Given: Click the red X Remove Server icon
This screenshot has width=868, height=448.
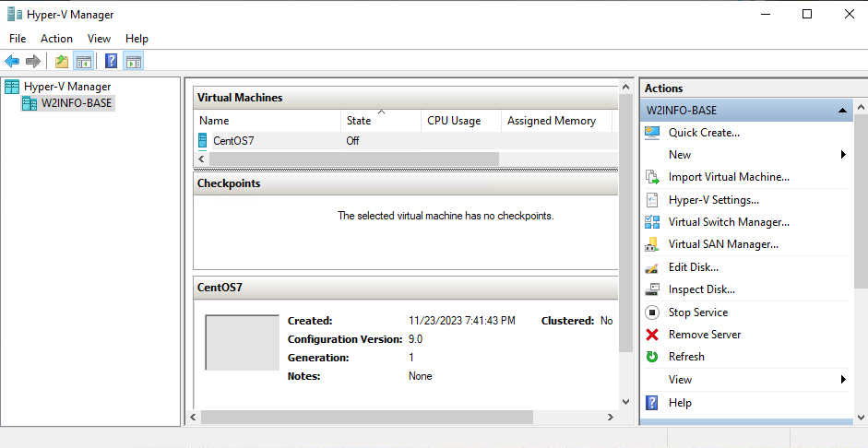Looking at the screenshot, I should (652, 335).
